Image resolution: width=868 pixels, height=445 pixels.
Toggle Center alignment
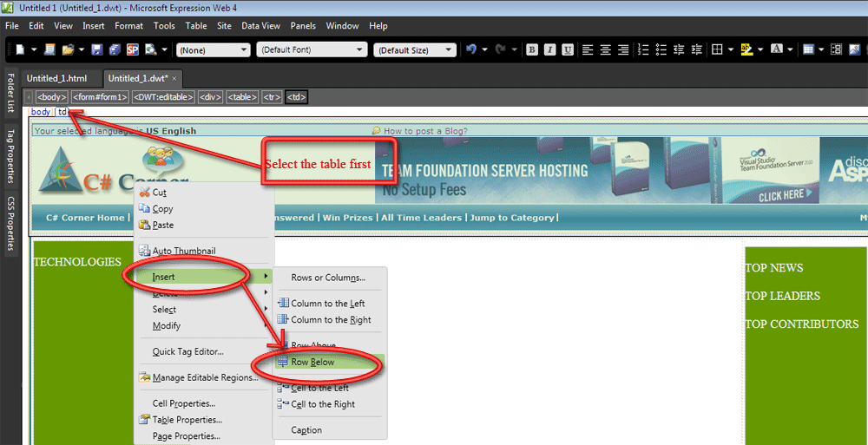606,49
